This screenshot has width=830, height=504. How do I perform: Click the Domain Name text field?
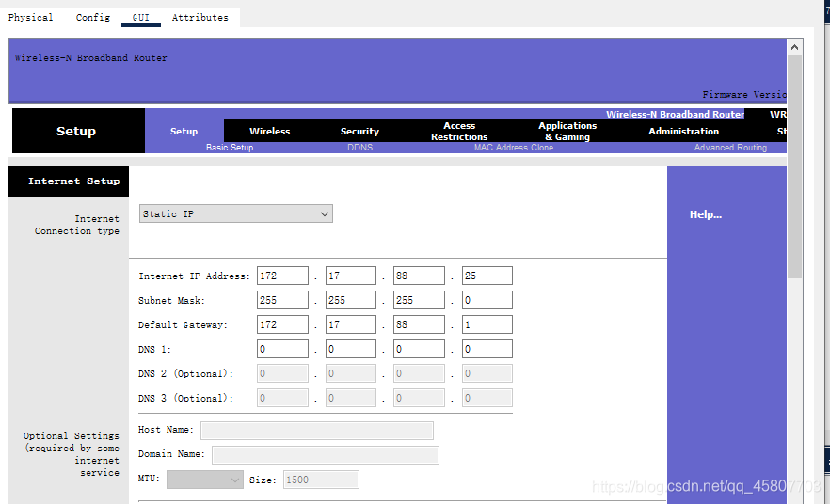(x=326, y=455)
